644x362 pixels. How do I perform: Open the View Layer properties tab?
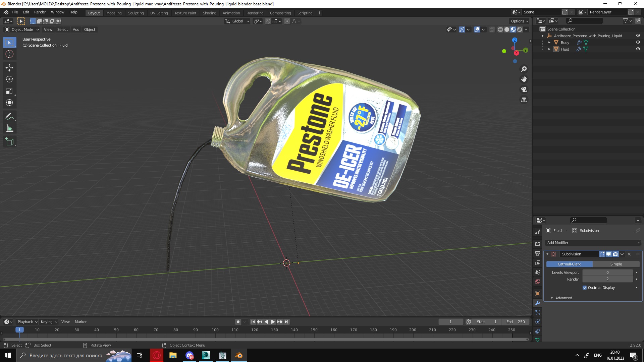pos(538,263)
